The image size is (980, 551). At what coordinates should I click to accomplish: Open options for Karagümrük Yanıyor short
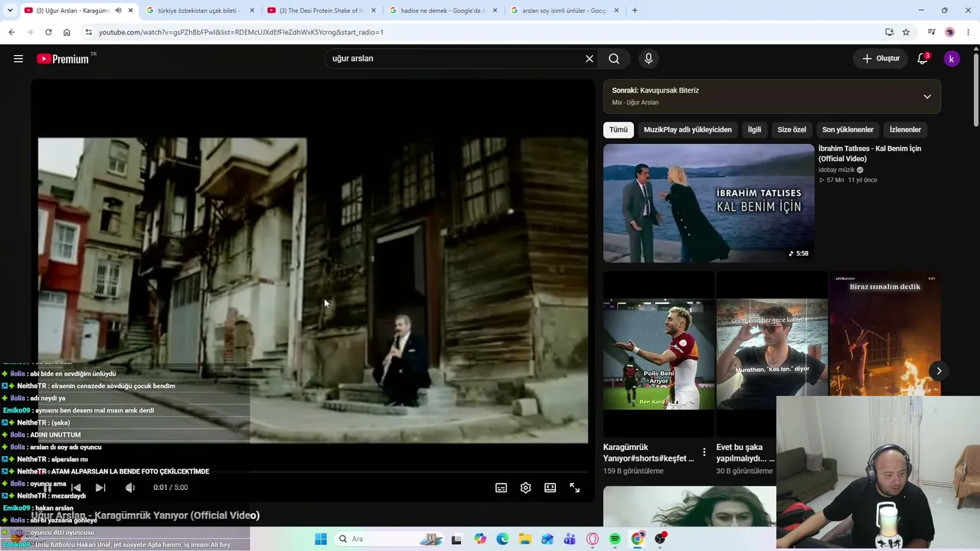pyautogui.click(x=704, y=452)
